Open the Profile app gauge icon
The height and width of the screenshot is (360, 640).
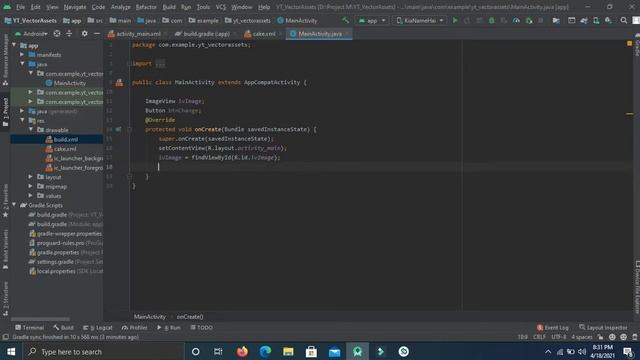pyautogui.click(x=516, y=20)
